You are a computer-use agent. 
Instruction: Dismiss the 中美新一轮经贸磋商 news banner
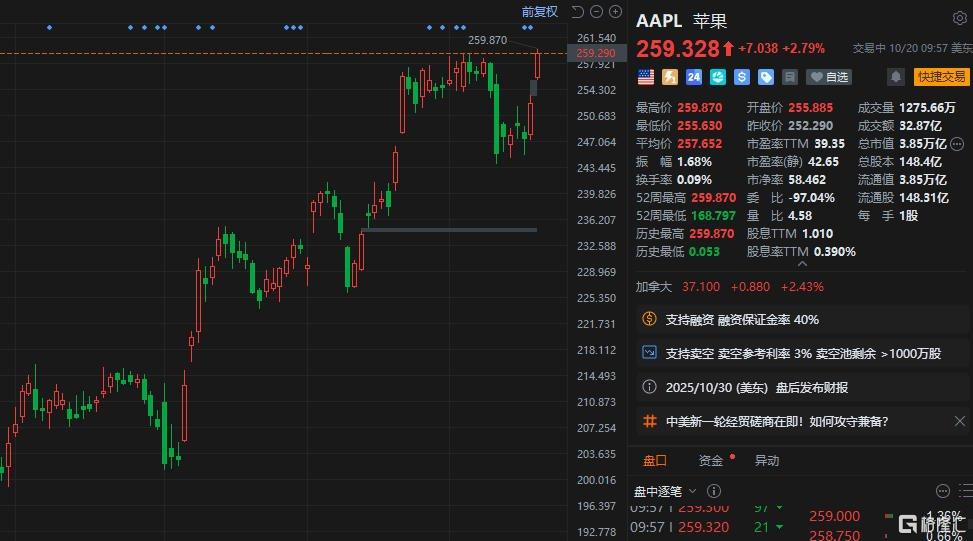[959, 422]
